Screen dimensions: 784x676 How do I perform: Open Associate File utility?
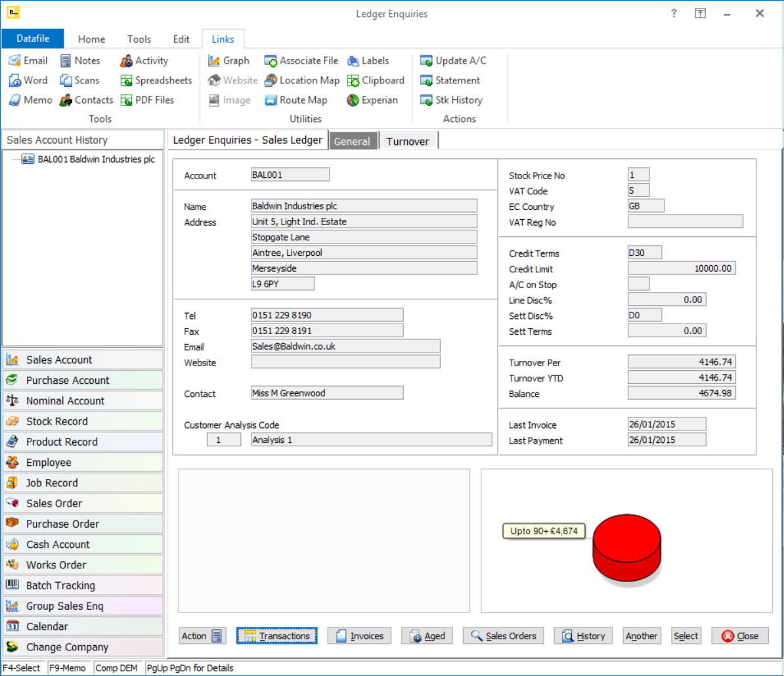301,60
